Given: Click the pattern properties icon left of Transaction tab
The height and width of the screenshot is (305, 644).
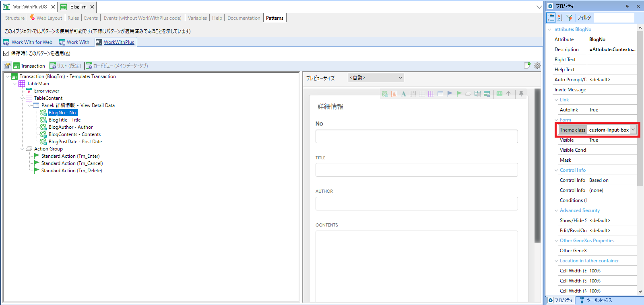Looking at the screenshot, I should click(7, 66).
